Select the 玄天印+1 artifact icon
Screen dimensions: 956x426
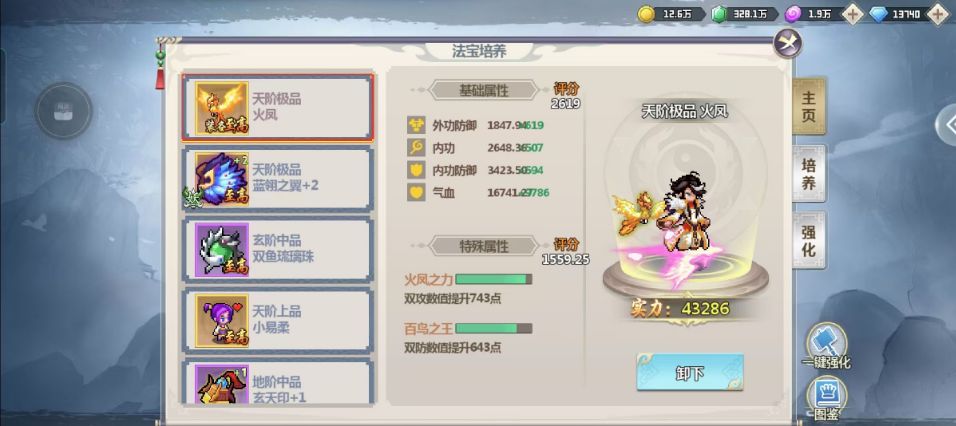point(221,385)
